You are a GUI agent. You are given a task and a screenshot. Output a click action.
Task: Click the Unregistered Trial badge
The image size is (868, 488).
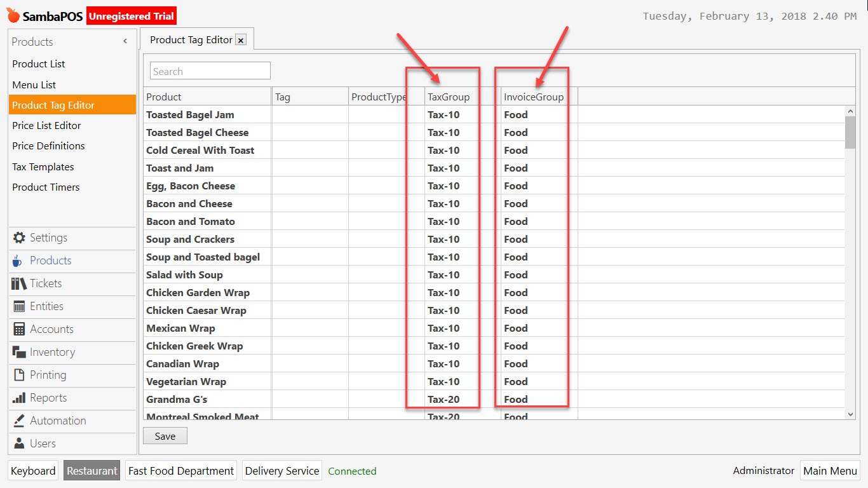131,17
